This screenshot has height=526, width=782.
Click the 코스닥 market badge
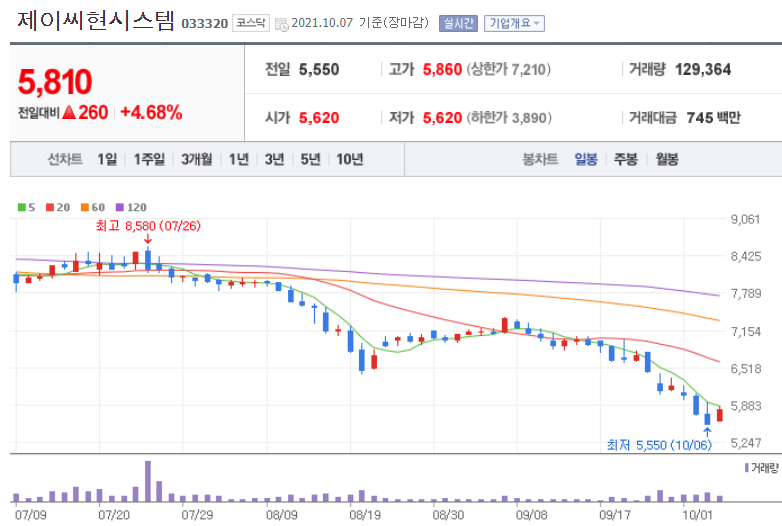250,23
